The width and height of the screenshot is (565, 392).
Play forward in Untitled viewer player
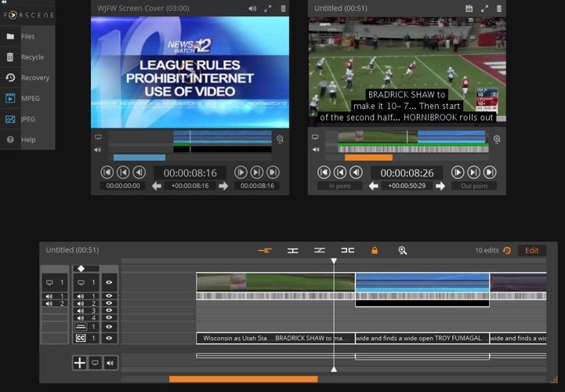coord(458,172)
